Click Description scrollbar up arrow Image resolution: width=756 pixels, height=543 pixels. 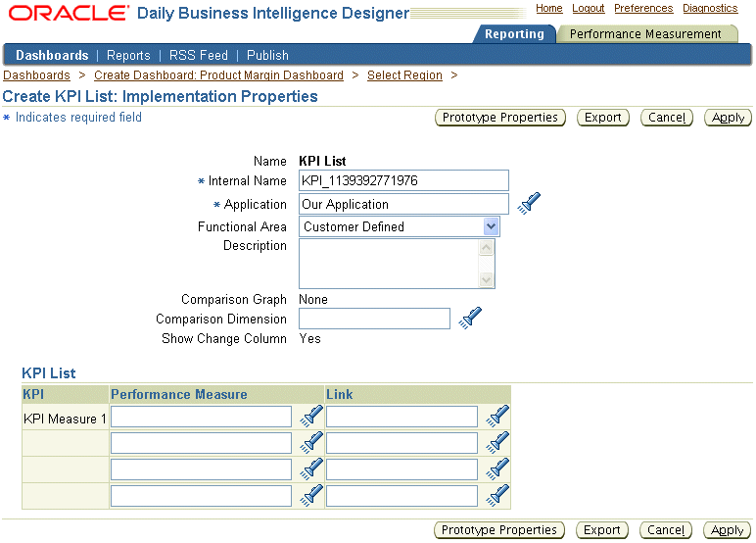pos(486,248)
